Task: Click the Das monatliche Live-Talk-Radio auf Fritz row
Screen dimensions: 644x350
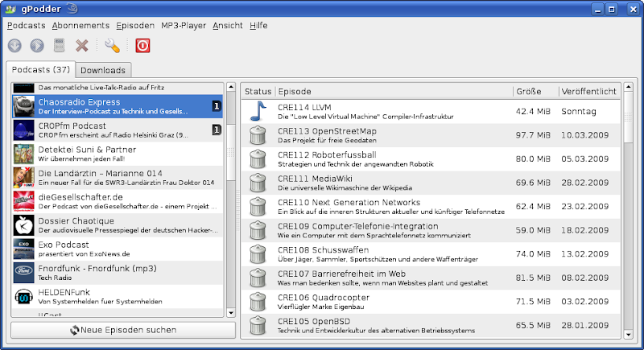Action: pos(118,88)
